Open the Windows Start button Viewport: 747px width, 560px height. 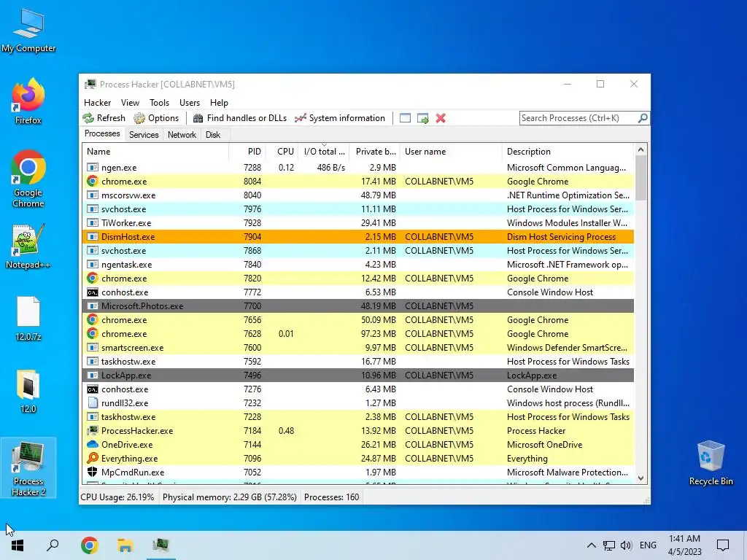tap(18, 545)
